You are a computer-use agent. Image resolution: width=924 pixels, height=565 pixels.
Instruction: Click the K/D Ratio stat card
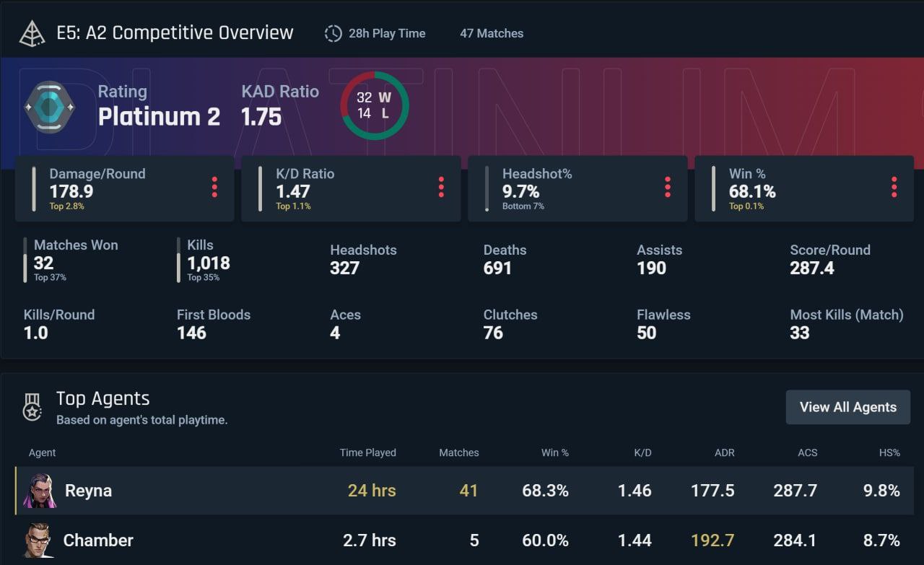pyautogui.click(x=351, y=189)
